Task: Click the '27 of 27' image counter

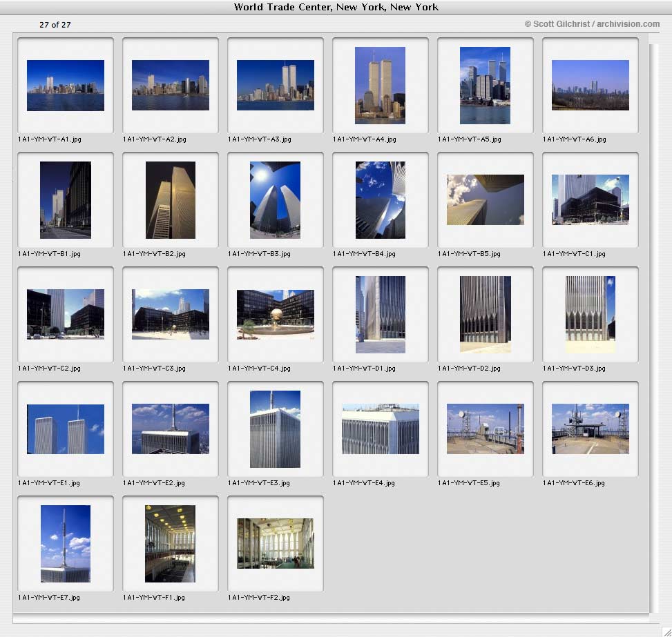Action: [55, 25]
